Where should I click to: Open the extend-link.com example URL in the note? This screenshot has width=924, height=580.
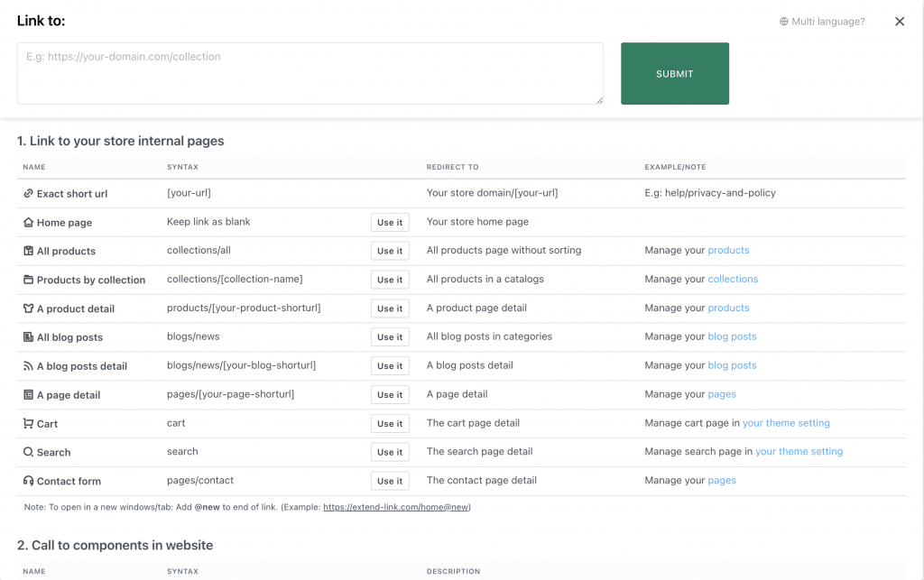pos(396,507)
